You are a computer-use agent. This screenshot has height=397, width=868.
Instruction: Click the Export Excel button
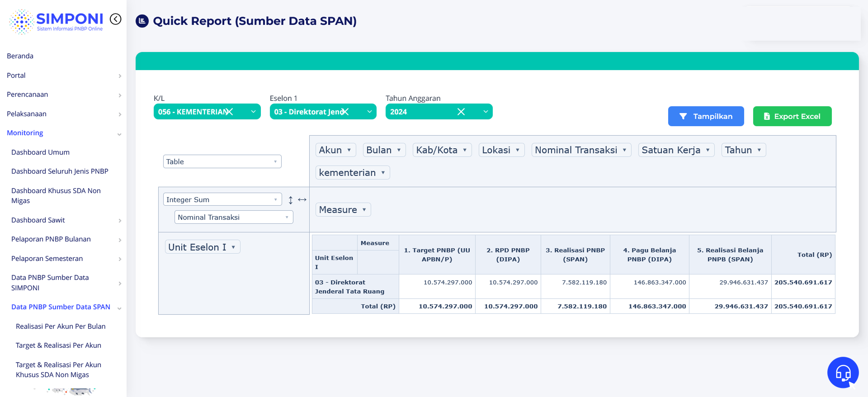click(x=792, y=116)
